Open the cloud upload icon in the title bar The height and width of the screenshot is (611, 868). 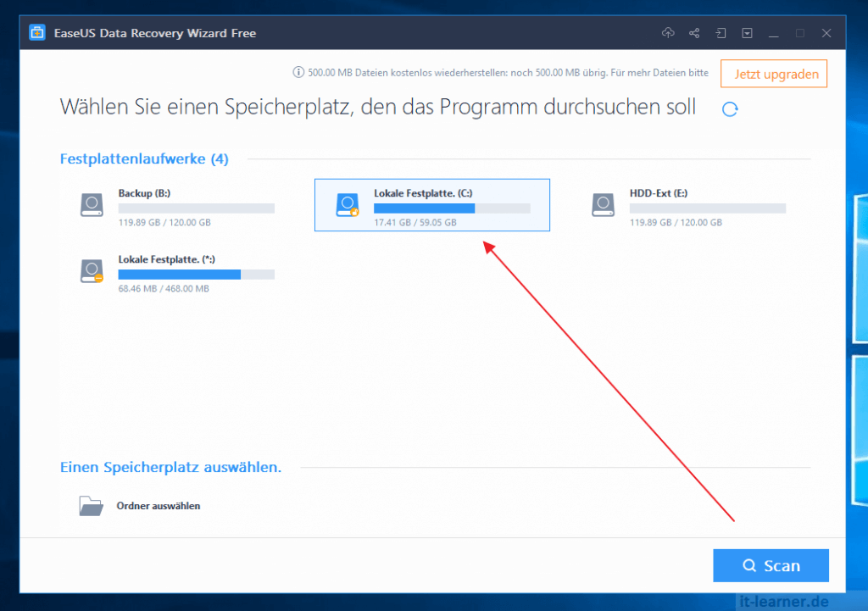668,32
